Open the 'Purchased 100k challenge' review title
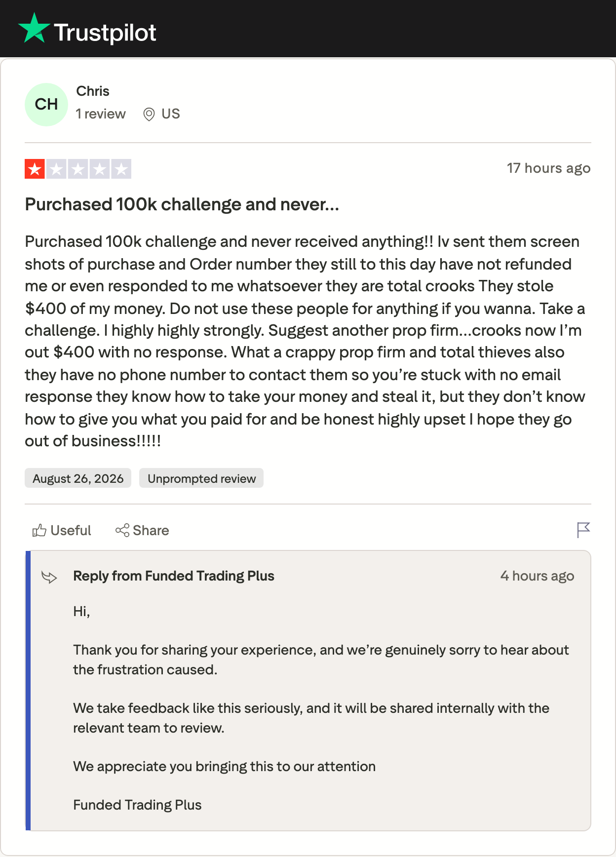The width and height of the screenshot is (616, 857). click(182, 204)
